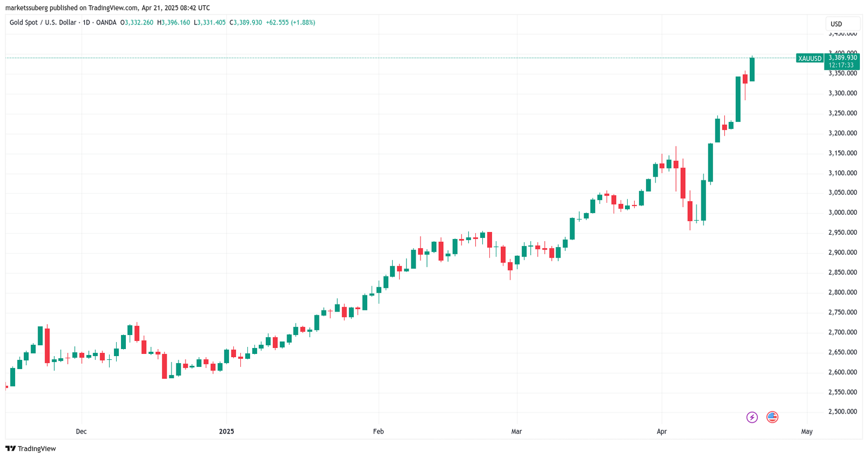
Task: Click the Gold Spot / U.S. Dollar title
Action: click(x=43, y=23)
